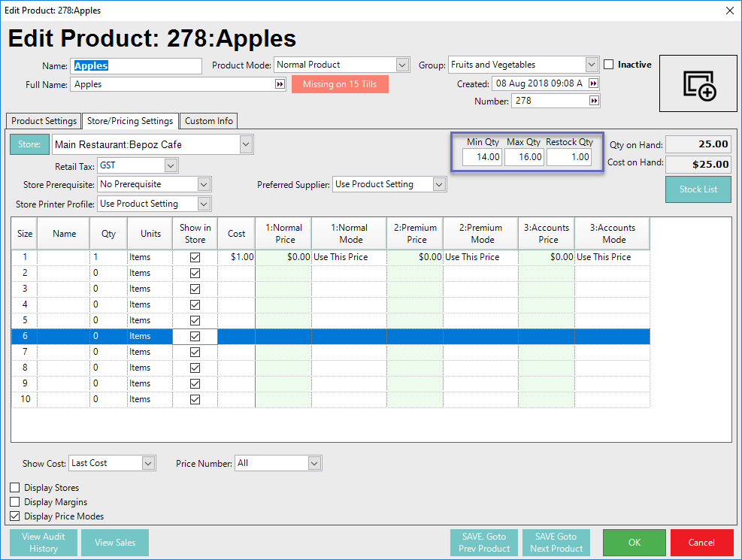Open the Retail Tax dropdown
Image resolution: width=742 pixels, height=560 pixels.
click(171, 165)
